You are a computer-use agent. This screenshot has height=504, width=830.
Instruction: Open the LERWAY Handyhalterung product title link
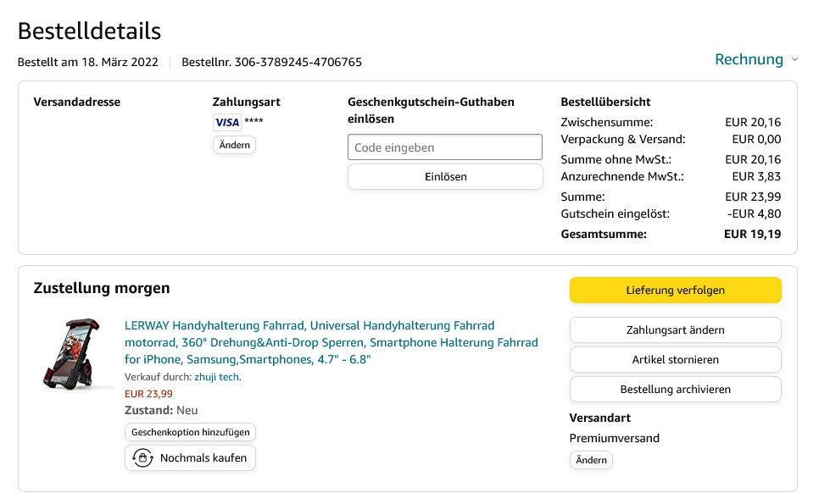(x=331, y=342)
